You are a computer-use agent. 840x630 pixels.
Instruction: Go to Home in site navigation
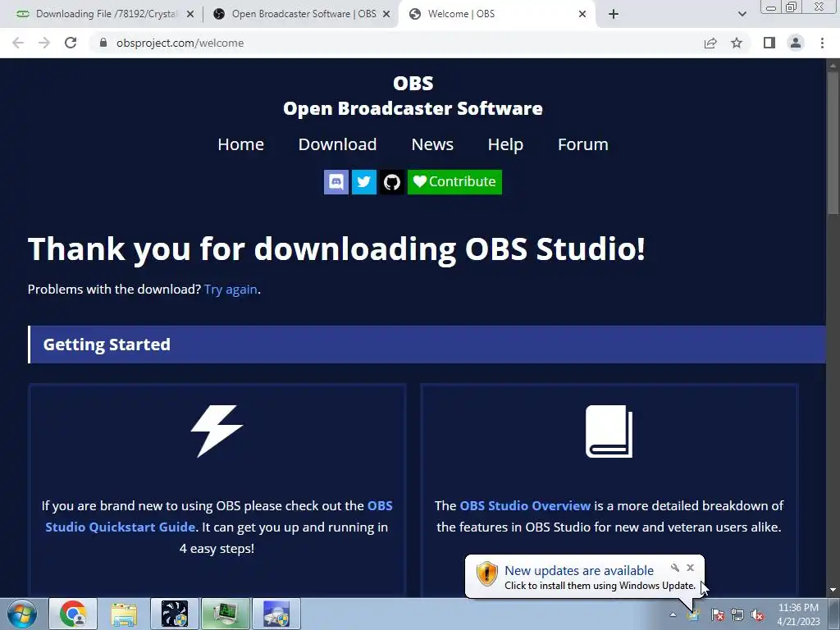pyautogui.click(x=240, y=144)
